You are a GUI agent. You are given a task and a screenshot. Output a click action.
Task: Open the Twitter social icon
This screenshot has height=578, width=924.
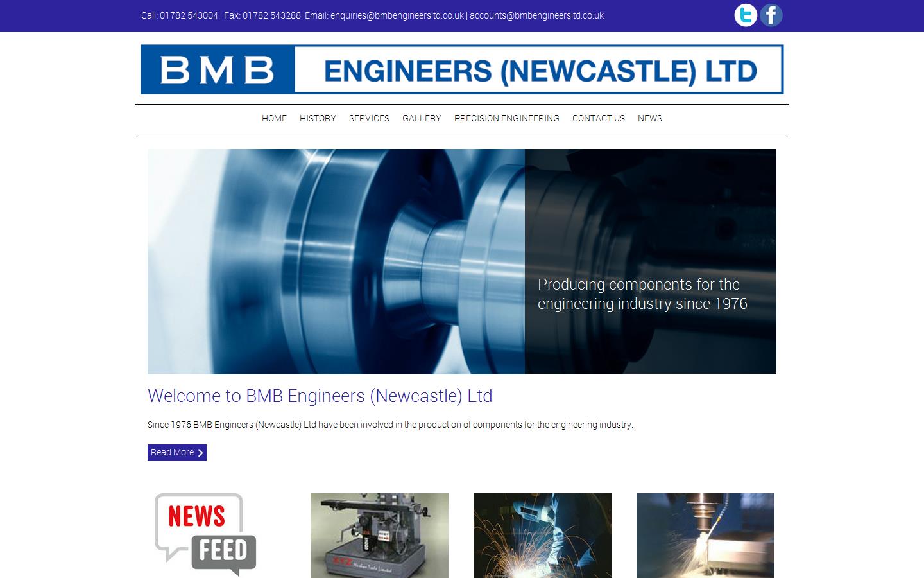coord(746,15)
